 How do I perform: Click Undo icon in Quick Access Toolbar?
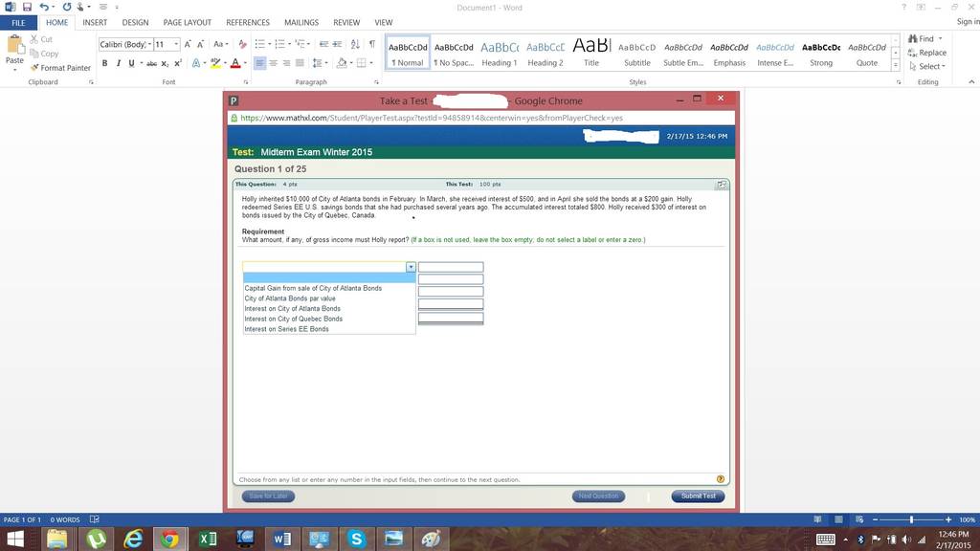click(44, 7)
